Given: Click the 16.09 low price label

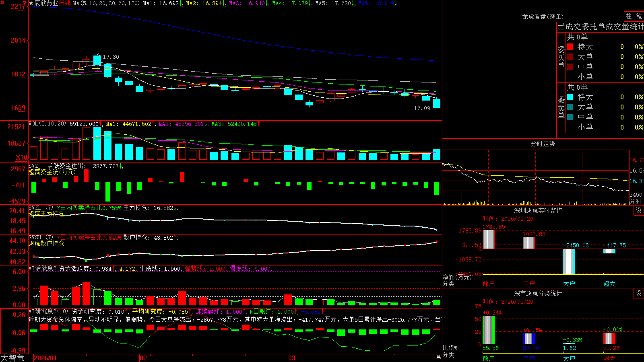Looking at the screenshot, I should pyautogui.click(x=422, y=108).
